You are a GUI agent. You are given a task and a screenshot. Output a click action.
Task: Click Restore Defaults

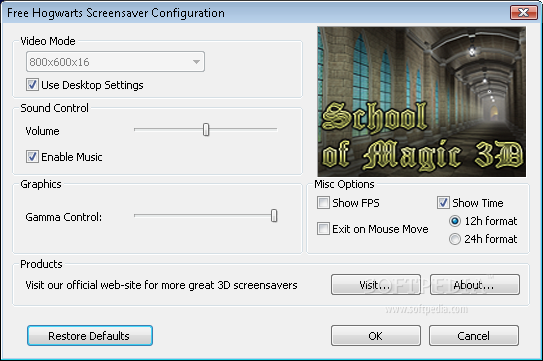tap(90, 336)
